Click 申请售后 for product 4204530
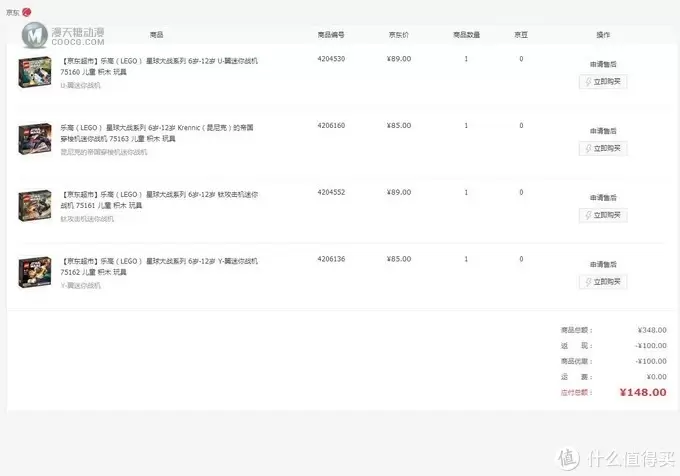The image size is (680, 476). (603, 64)
